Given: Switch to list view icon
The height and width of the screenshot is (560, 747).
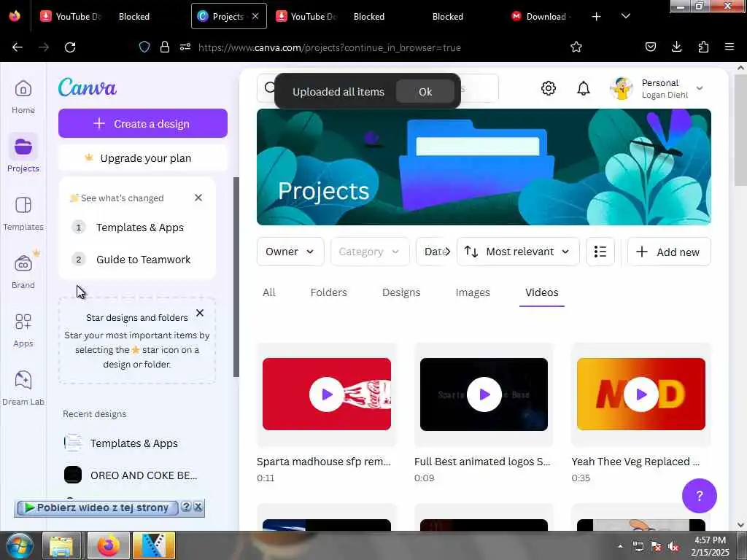Looking at the screenshot, I should tap(600, 252).
